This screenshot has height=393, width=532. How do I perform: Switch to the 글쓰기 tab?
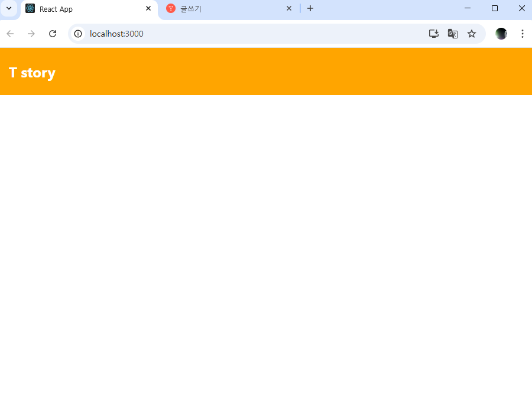tap(229, 9)
